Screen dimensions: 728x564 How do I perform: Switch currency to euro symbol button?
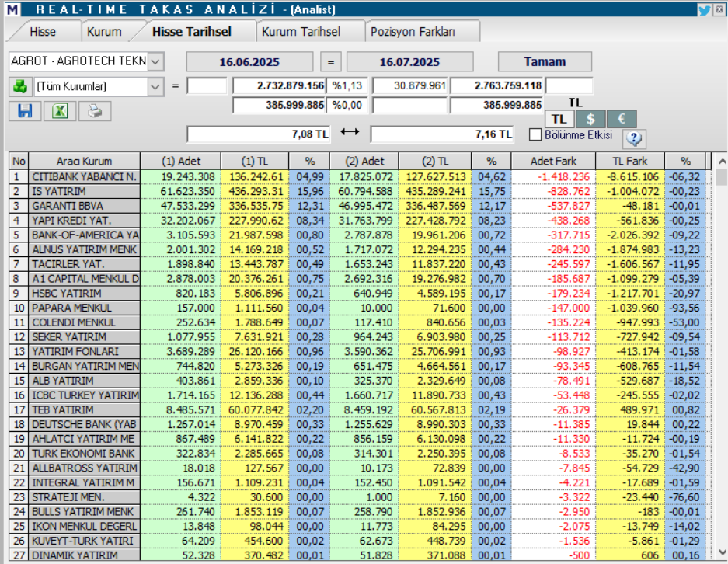pos(622,119)
